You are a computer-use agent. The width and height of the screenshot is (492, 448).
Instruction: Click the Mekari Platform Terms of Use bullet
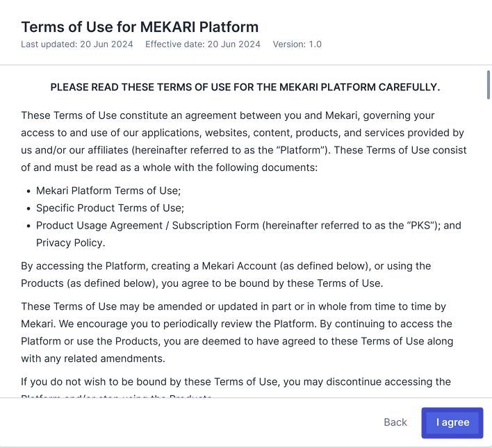coord(111,191)
